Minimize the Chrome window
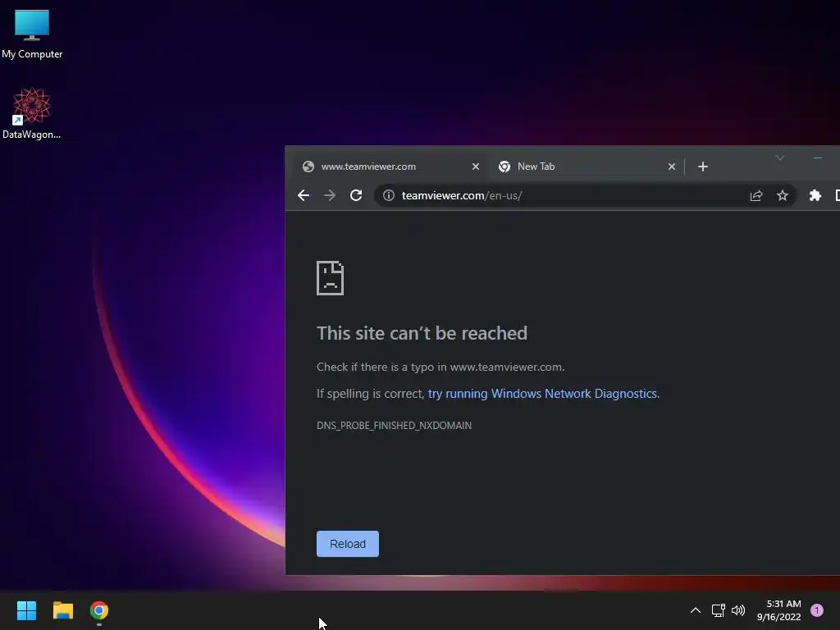The width and height of the screenshot is (840, 630). coord(818,157)
